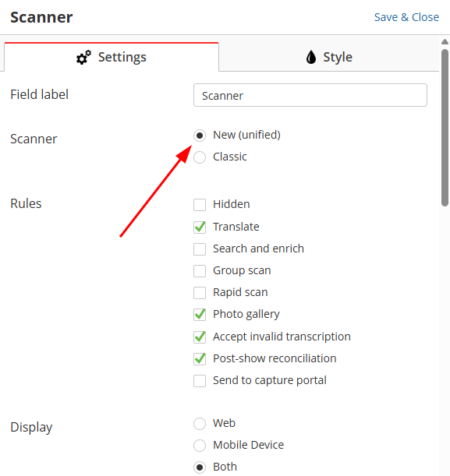Switch to the Settings tab
Image resolution: width=450 pixels, height=476 pixels.
point(112,57)
